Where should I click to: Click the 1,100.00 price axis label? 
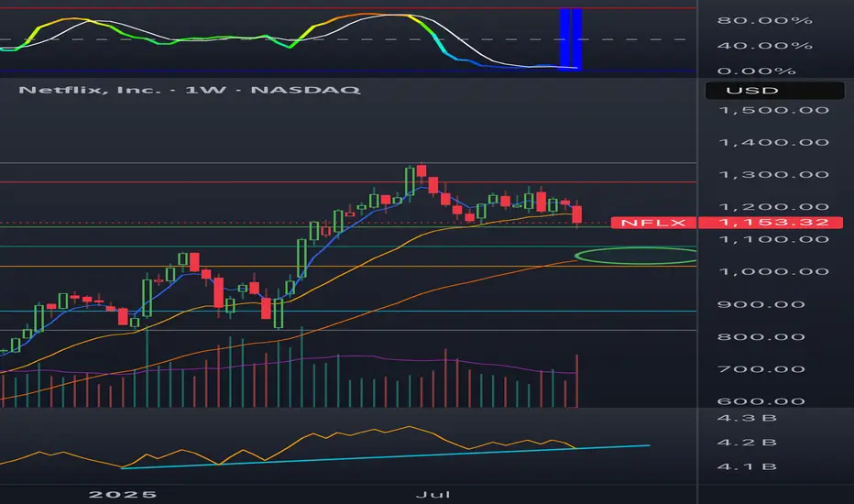pyautogui.click(x=774, y=240)
